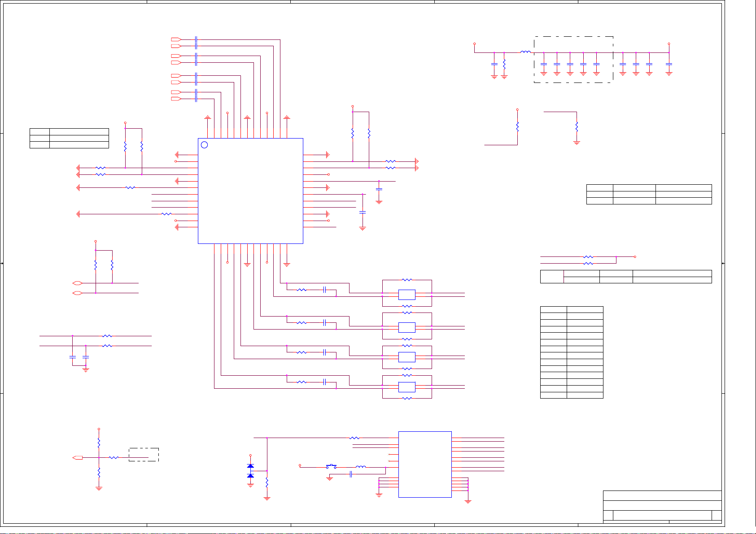
Task: Select the standalone pull-up resistor beside the pull-down resistor
Action: pos(517,127)
